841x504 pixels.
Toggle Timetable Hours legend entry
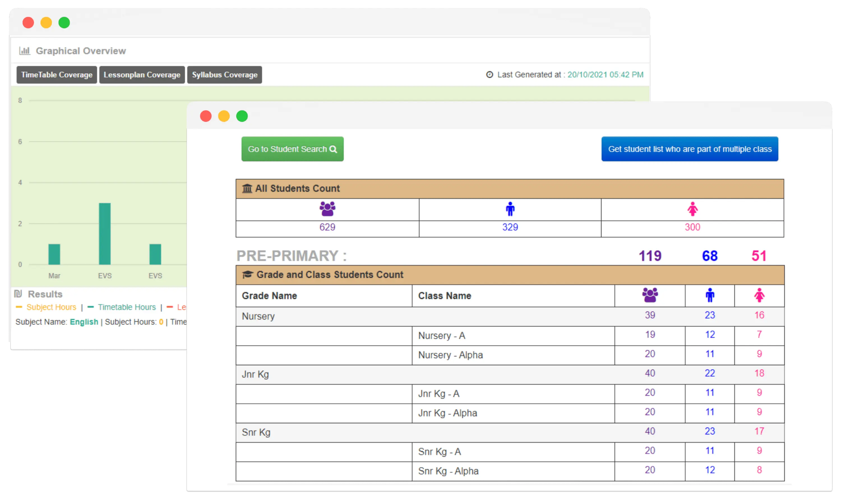click(x=126, y=307)
